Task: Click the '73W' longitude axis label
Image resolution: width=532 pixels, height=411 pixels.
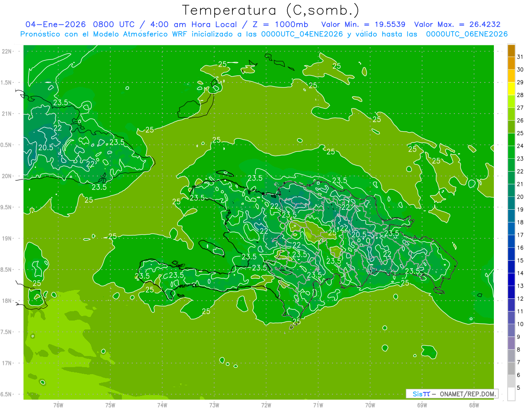Action: click(x=214, y=404)
